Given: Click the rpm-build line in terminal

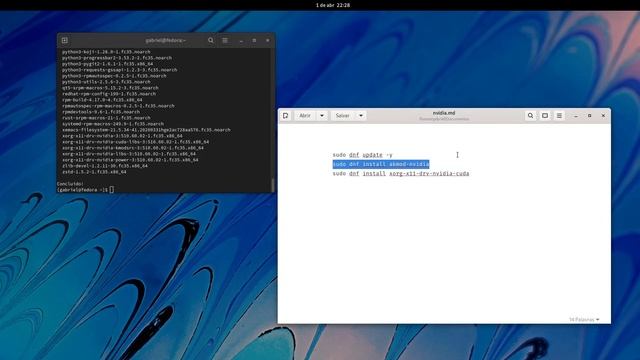Looking at the screenshot, I should tap(102, 100).
